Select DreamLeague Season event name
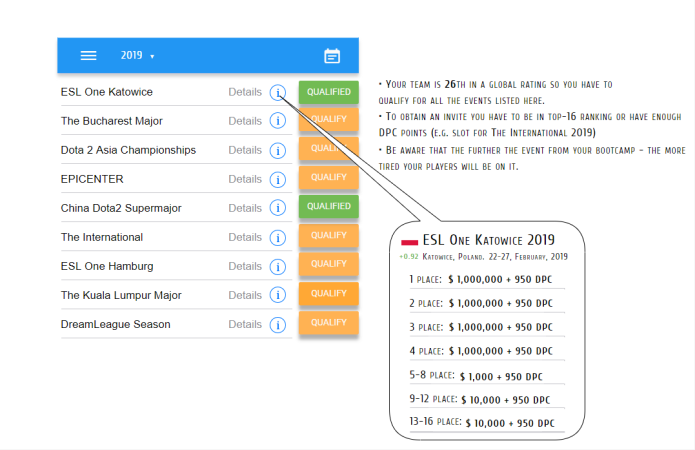This screenshot has height=450, width=695. [115, 324]
